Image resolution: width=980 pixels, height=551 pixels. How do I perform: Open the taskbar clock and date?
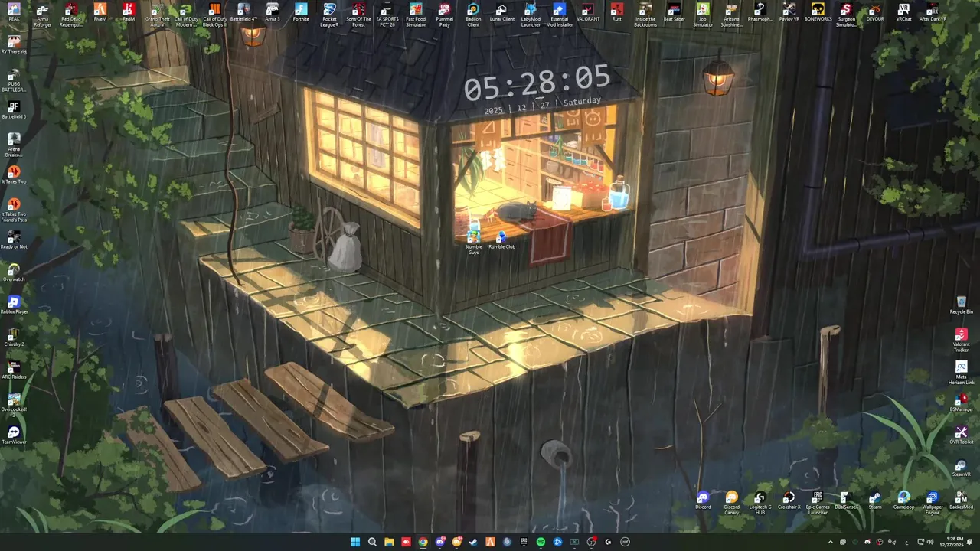952,542
